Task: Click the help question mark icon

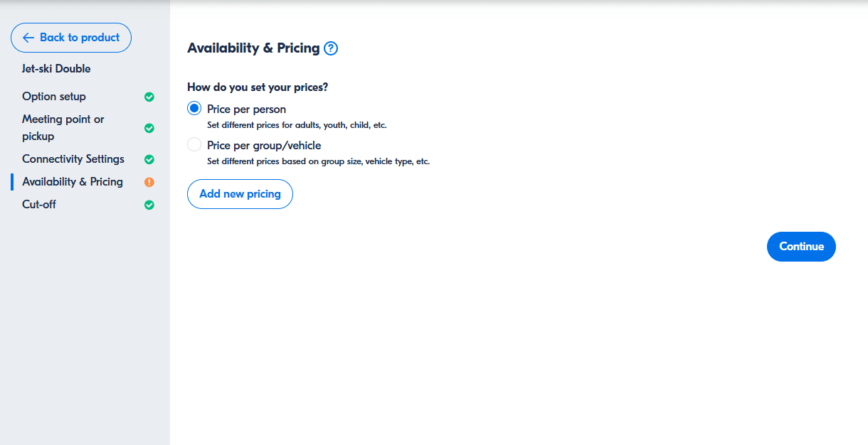Action: click(x=331, y=48)
